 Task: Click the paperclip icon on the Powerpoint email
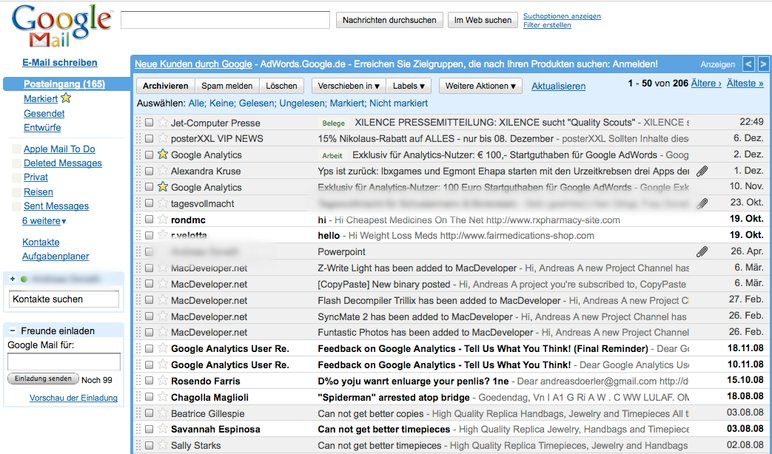point(702,252)
